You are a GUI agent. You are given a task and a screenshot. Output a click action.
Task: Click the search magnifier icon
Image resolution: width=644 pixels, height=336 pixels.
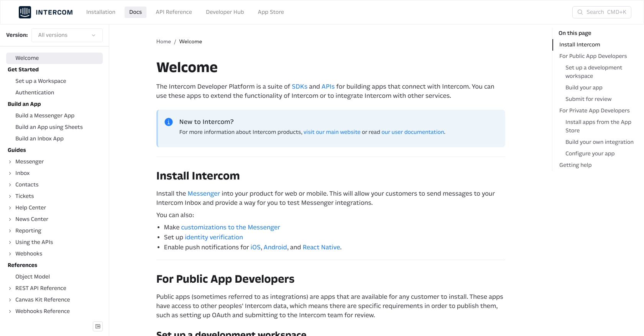[580, 12]
